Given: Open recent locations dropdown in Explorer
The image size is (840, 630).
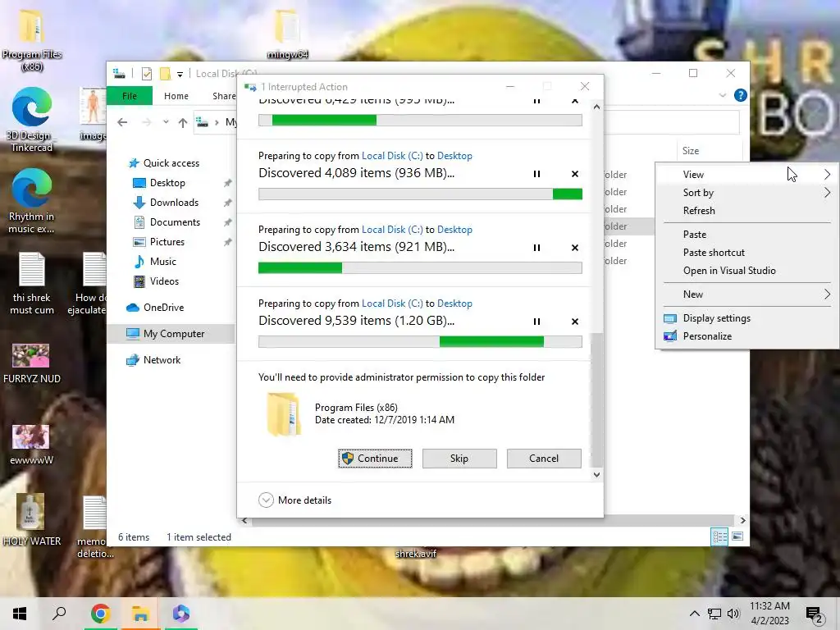Looking at the screenshot, I should [x=166, y=122].
